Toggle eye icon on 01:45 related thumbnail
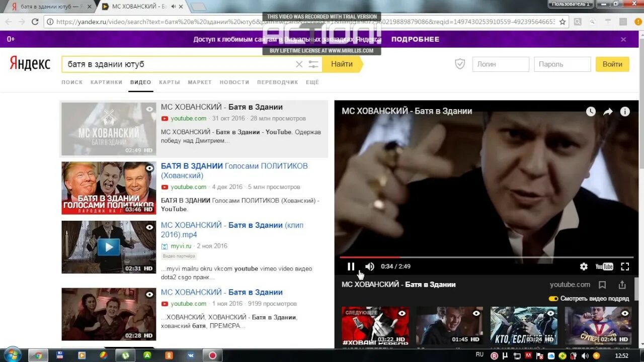 pos(476,313)
